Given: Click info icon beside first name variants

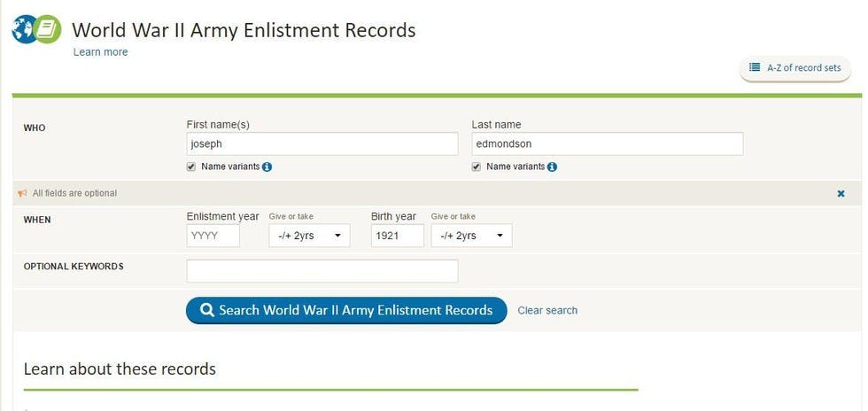Looking at the screenshot, I should point(267,167).
